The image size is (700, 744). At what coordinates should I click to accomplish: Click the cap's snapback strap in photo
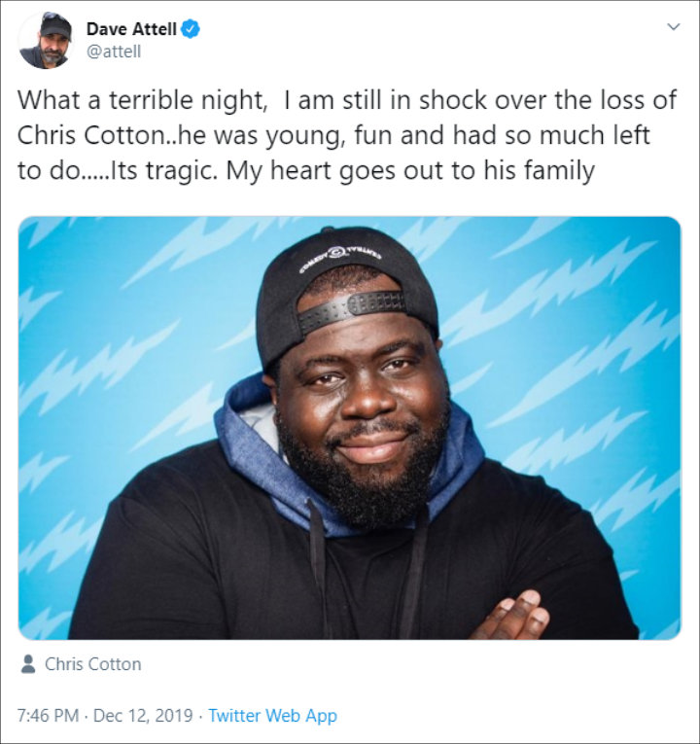[352, 309]
